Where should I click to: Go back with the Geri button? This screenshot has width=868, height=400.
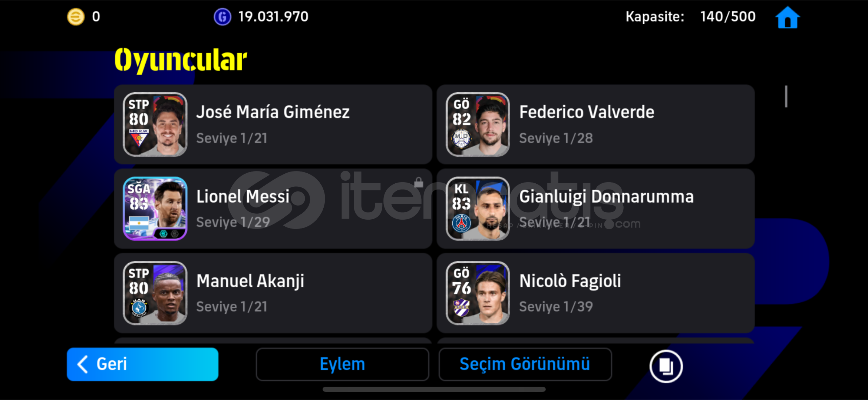(142, 364)
